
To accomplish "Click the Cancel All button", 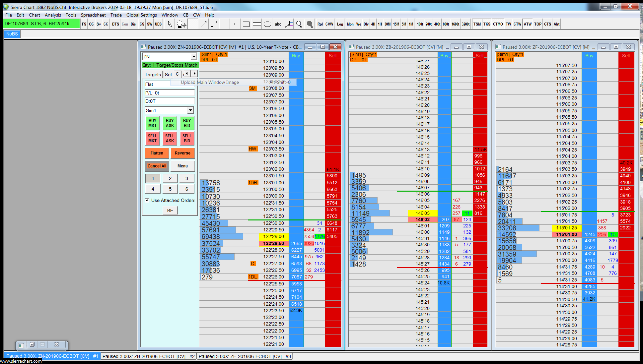I will click(x=157, y=166).
